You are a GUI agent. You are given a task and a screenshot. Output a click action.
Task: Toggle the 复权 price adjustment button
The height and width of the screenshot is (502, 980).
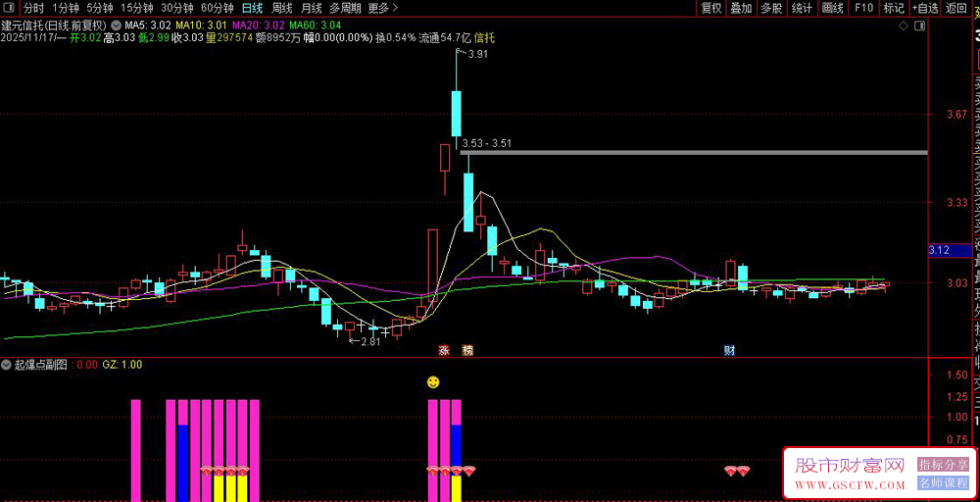click(711, 8)
